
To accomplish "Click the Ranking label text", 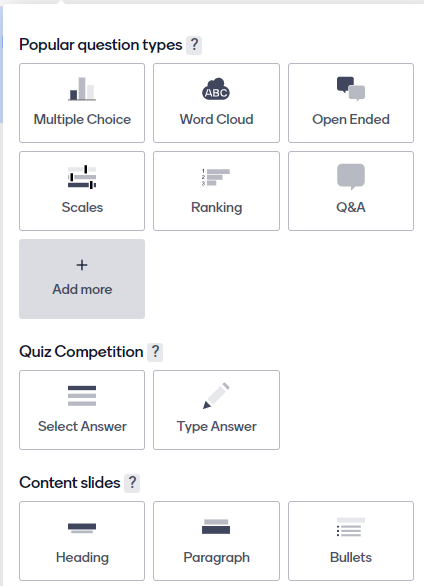I will coord(216,207).
